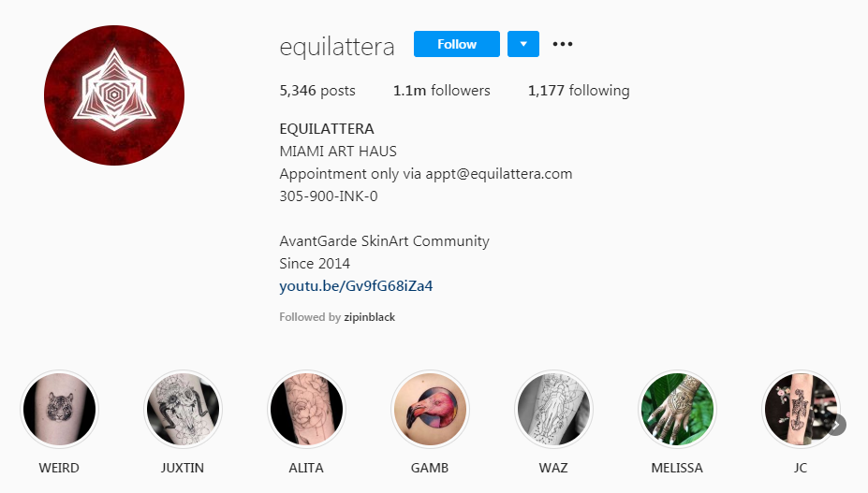Click the blue Follow button
The image size is (868, 493).
(457, 44)
